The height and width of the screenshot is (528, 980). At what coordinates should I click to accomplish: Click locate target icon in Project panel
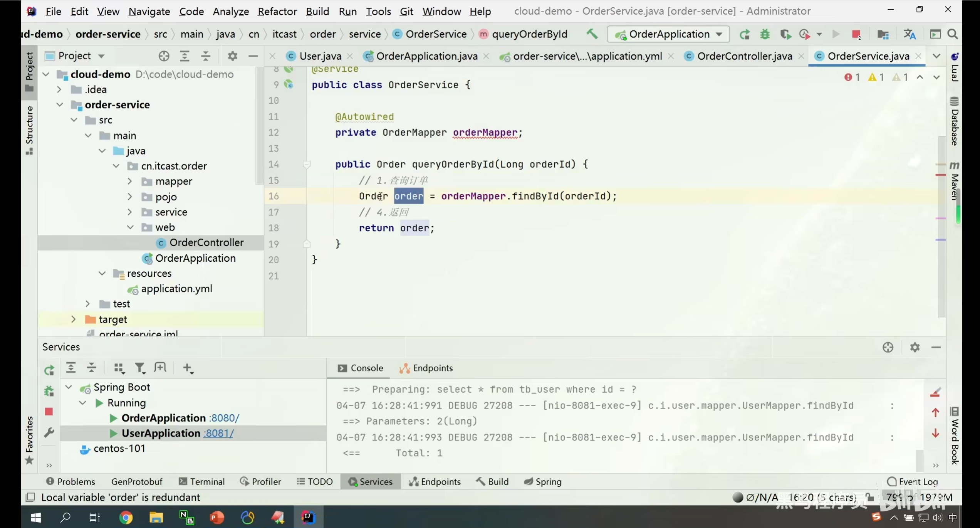164,56
